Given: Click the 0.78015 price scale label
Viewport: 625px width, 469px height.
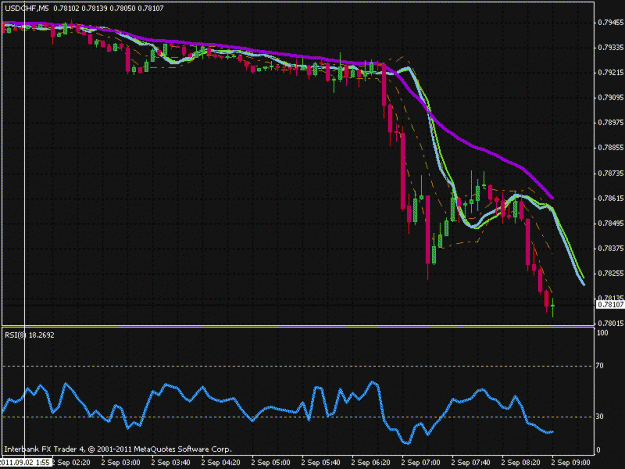Looking at the screenshot, I should coord(610,323).
